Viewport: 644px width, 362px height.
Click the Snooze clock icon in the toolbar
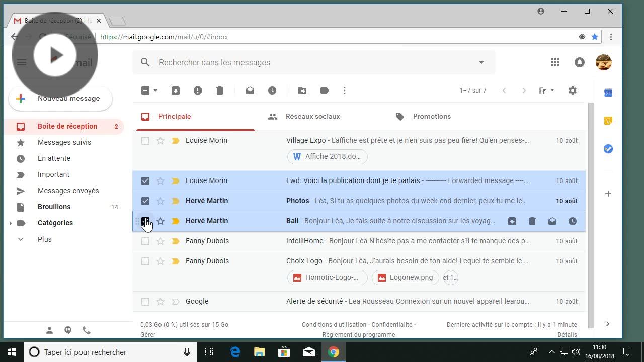click(x=272, y=90)
